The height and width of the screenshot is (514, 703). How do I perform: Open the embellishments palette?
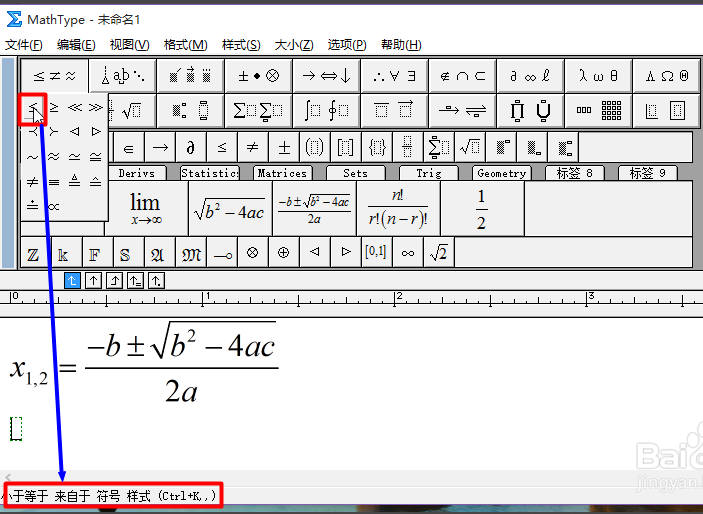191,75
